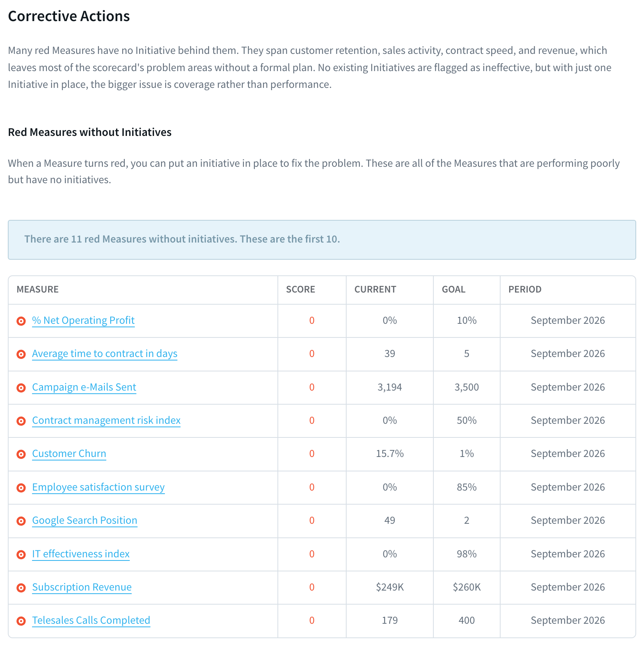Open the Subscription Revenue measure link
The height and width of the screenshot is (646, 644).
82,587
